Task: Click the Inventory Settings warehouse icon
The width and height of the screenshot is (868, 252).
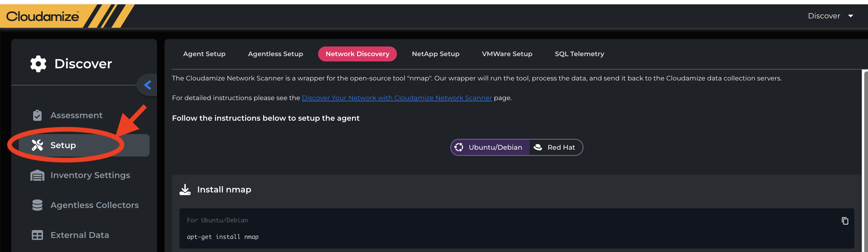Action: [37, 175]
